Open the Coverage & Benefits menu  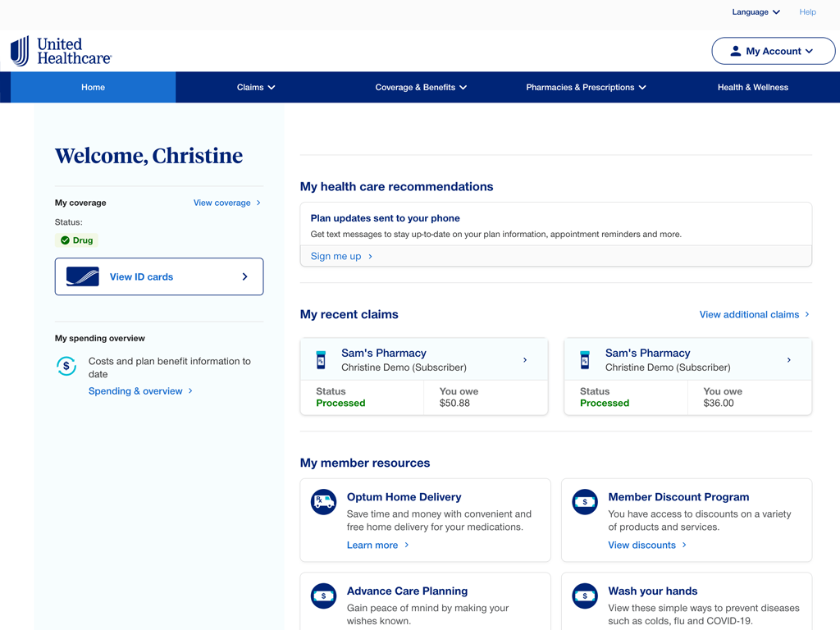pyautogui.click(x=421, y=87)
